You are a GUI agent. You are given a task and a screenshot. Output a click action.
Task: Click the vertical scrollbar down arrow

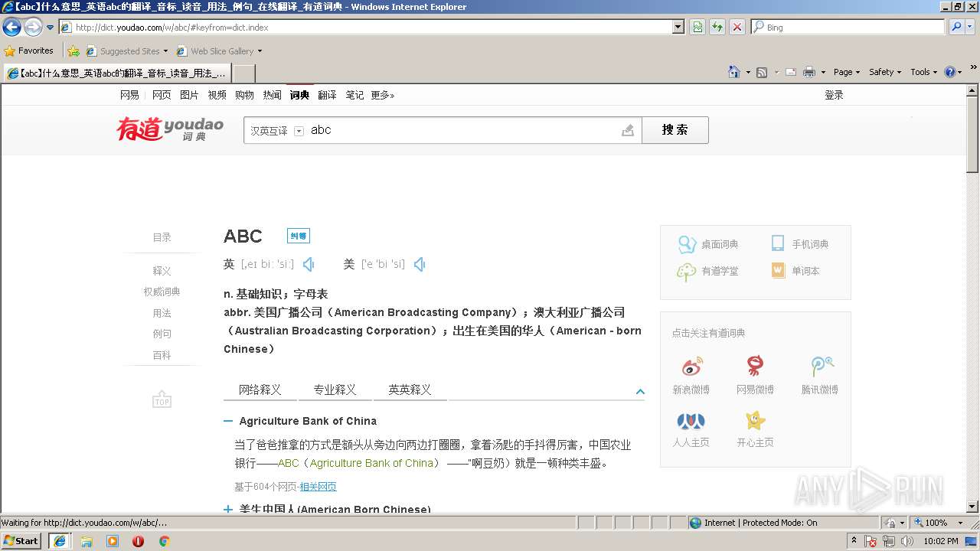pyautogui.click(x=972, y=507)
